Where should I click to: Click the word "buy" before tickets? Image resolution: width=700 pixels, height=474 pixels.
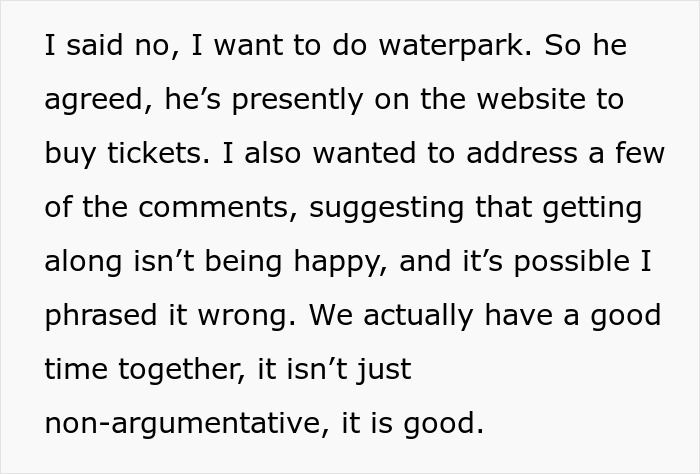tap(67, 155)
